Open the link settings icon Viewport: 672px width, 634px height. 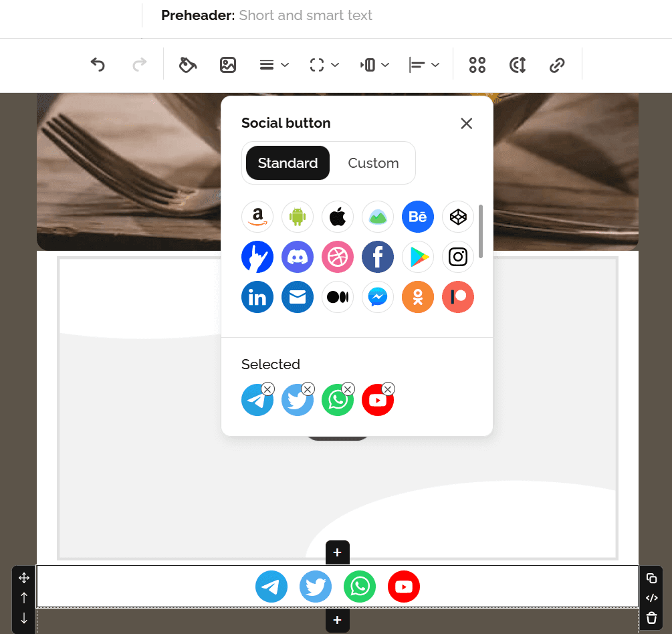[557, 65]
